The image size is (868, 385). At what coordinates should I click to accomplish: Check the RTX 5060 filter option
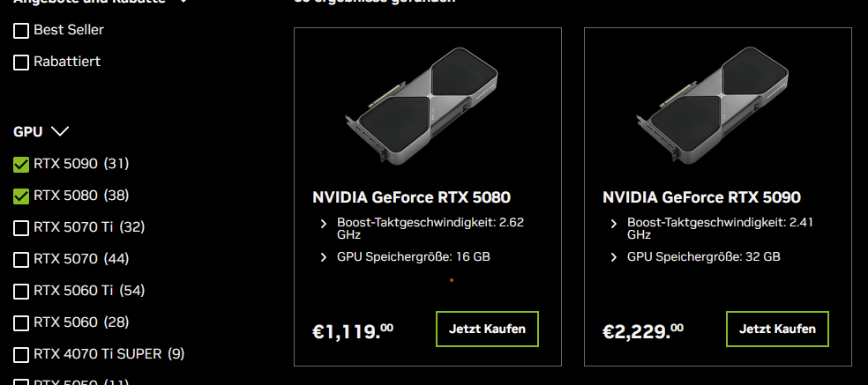point(22,322)
